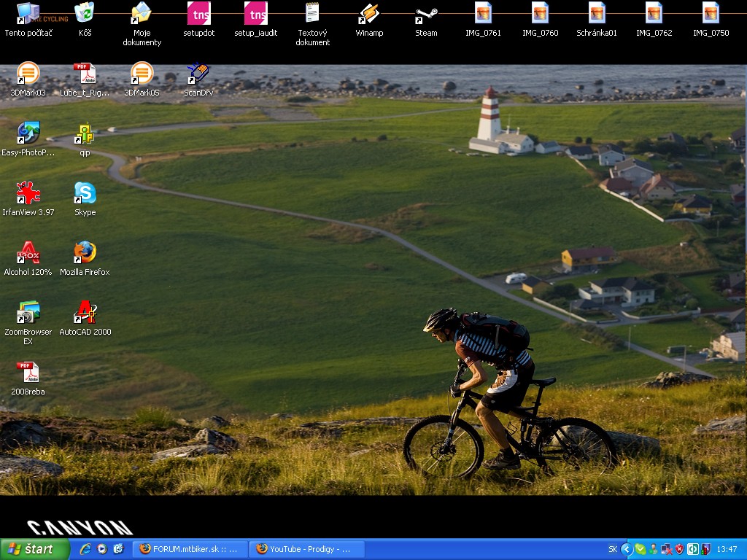Click the system clock showing 13:47
The image size is (747, 560).
pos(727,549)
